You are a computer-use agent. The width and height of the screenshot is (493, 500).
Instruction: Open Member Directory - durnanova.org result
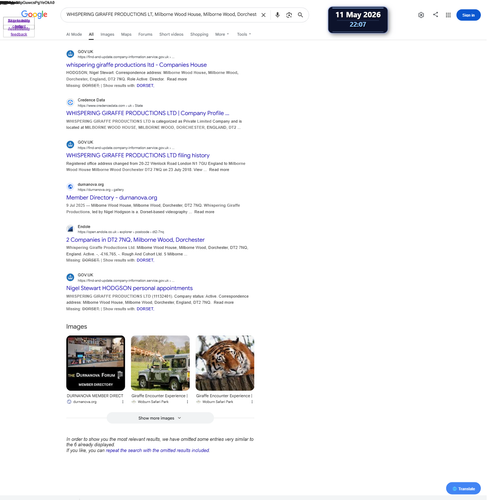pyautogui.click(x=113, y=198)
